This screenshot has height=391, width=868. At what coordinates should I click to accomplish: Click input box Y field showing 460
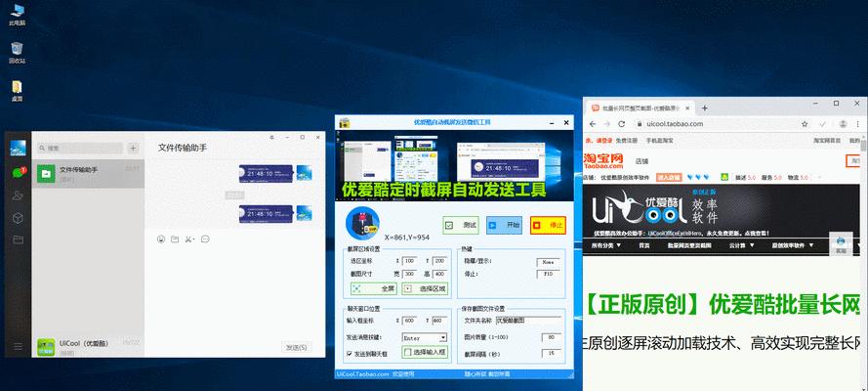point(439,320)
